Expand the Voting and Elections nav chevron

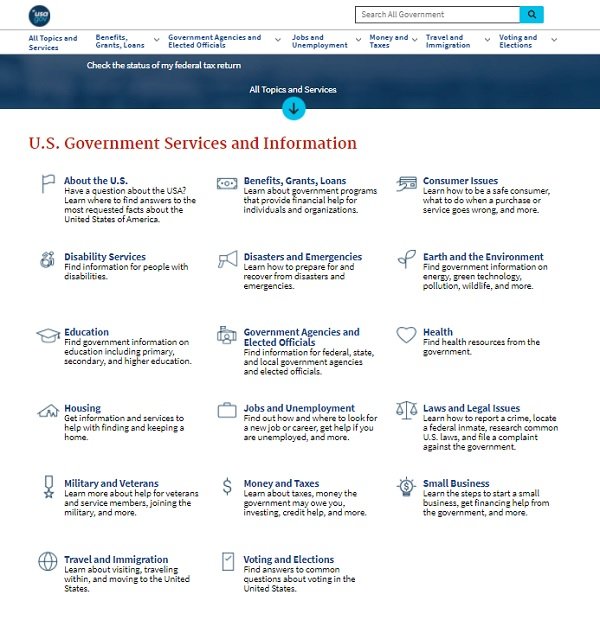(x=554, y=40)
